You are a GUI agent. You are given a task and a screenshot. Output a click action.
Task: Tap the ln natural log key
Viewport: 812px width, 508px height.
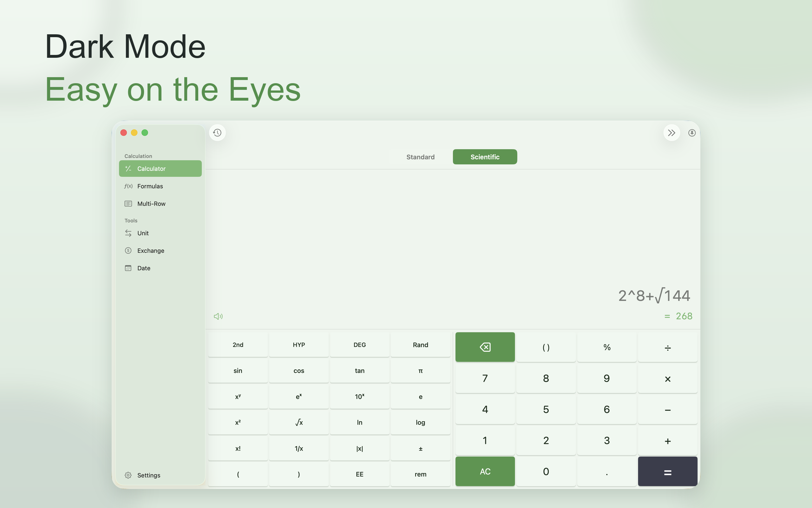(359, 422)
